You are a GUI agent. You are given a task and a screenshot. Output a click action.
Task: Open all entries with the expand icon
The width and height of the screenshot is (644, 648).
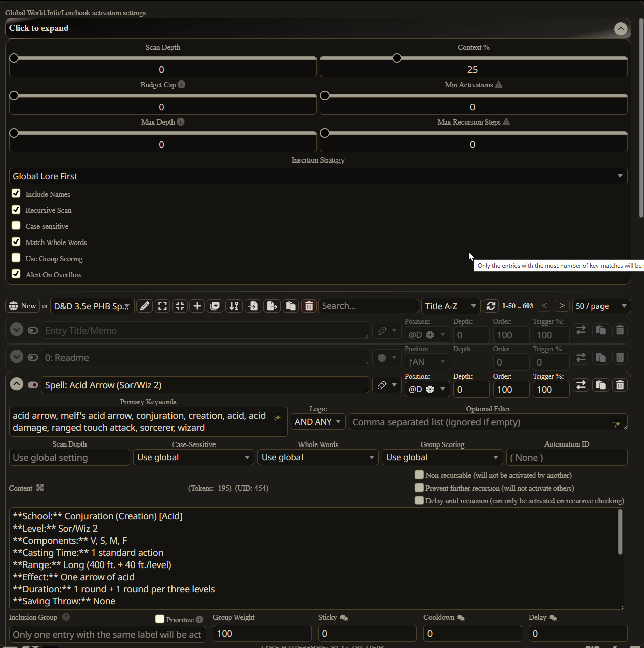pos(162,306)
